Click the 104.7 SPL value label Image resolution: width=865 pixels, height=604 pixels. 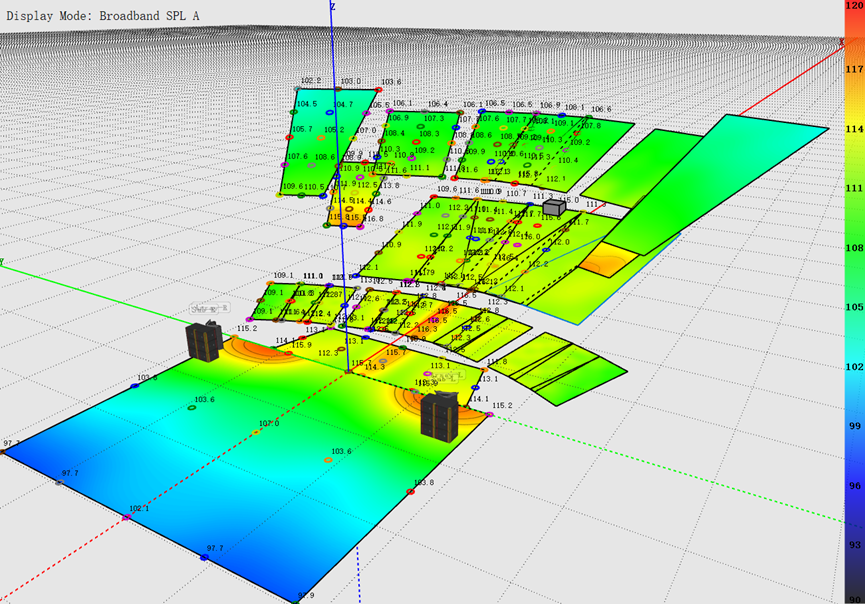(x=343, y=104)
